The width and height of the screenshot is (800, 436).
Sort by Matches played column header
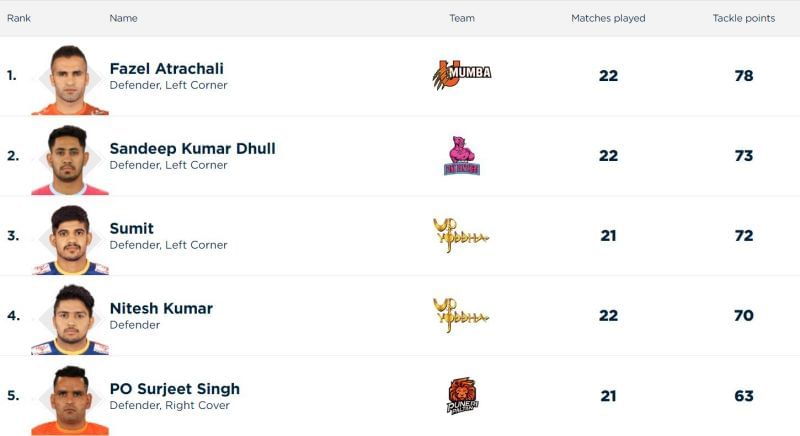click(608, 18)
